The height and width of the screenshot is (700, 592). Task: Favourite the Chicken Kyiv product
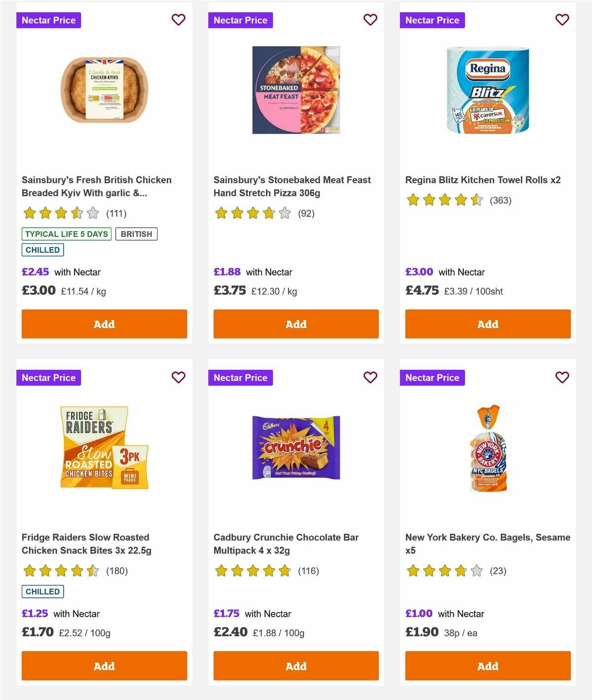click(x=178, y=20)
